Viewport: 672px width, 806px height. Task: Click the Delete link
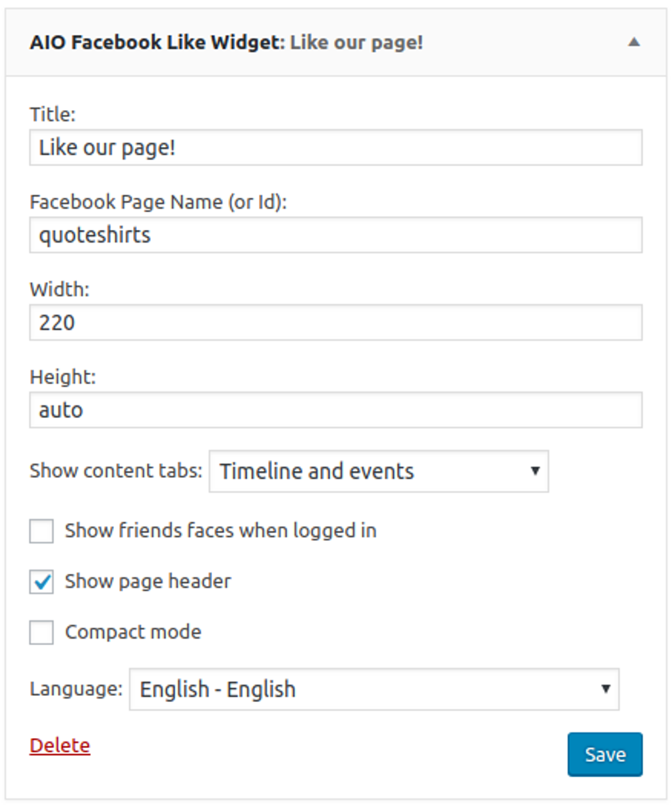[59, 746]
